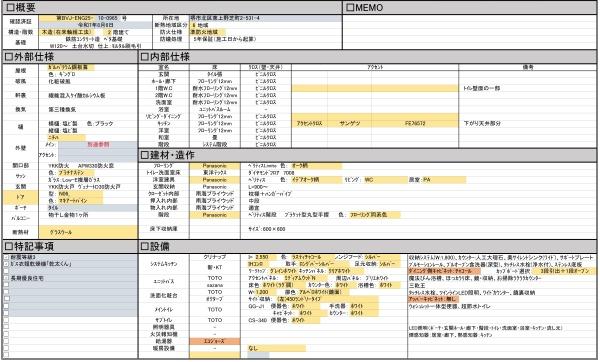Screen dimensions: 600x362
Task: Check the box beside 長期優良住宅
Action: pyautogui.click(x=6, y=278)
